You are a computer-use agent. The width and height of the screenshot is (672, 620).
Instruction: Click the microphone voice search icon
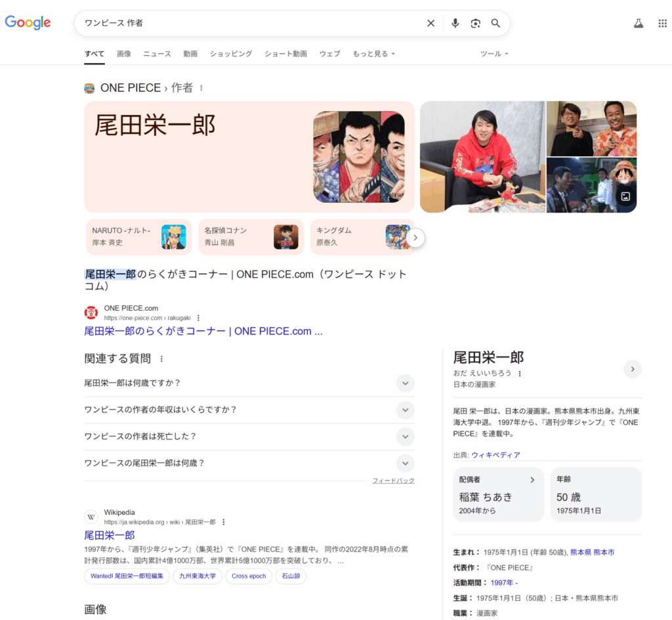[455, 23]
